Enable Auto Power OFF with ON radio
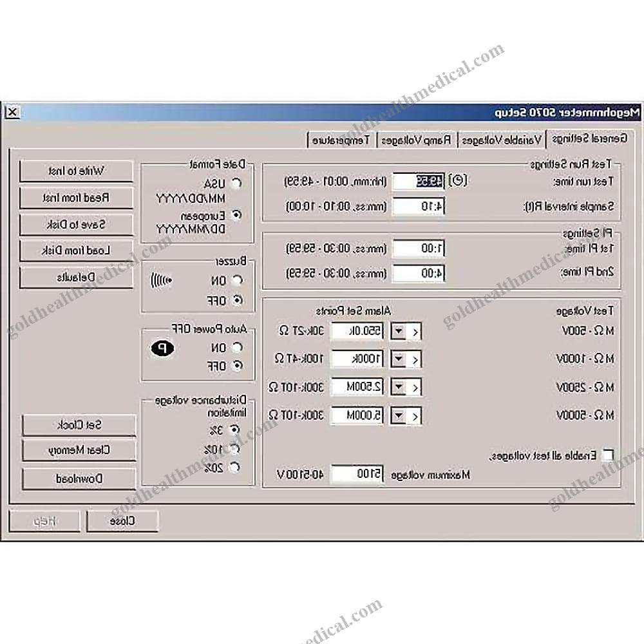 tap(238, 348)
